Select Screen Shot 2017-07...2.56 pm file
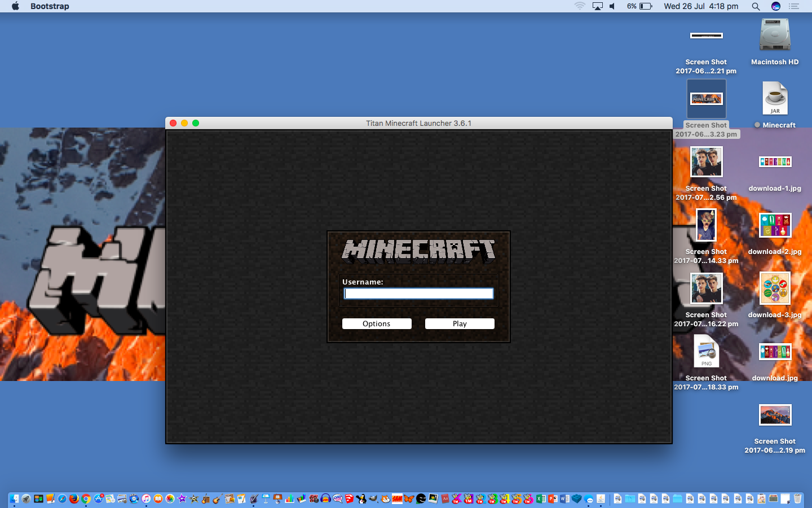This screenshot has width=812, height=508. coord(706,173)
